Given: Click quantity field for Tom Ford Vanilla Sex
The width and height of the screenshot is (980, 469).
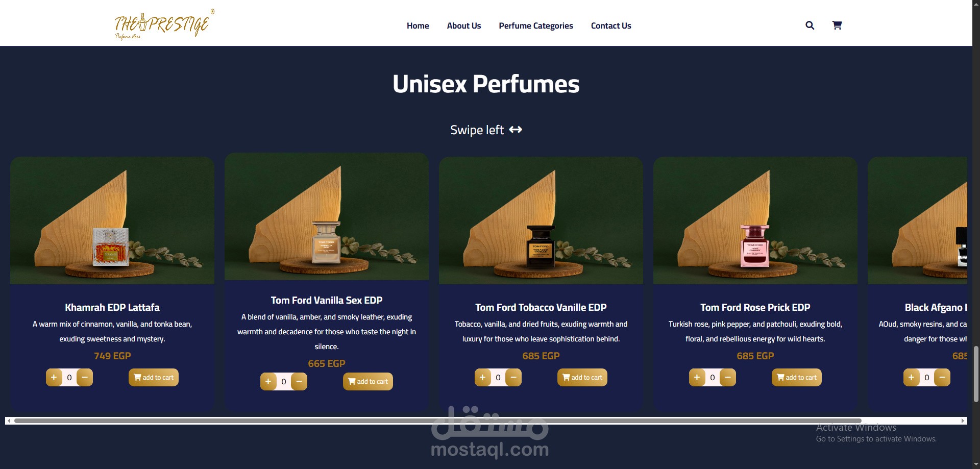Looking at the screenshot, I should [x=284, y=382].
